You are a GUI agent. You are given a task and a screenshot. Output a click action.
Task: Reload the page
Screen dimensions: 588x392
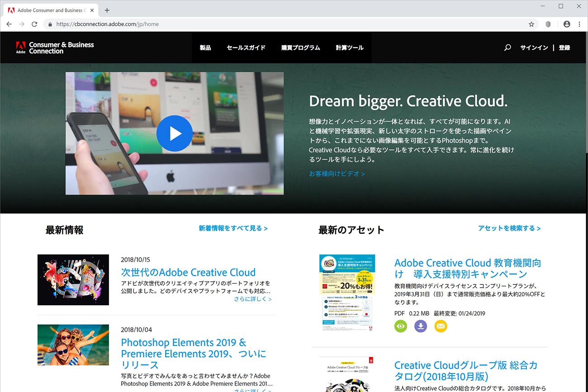click(x=34, y=24)
